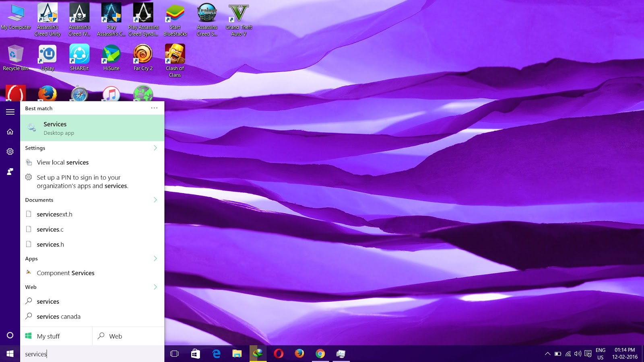Expand the Apps results category
The image size is (644, 362).
[155, 259]
